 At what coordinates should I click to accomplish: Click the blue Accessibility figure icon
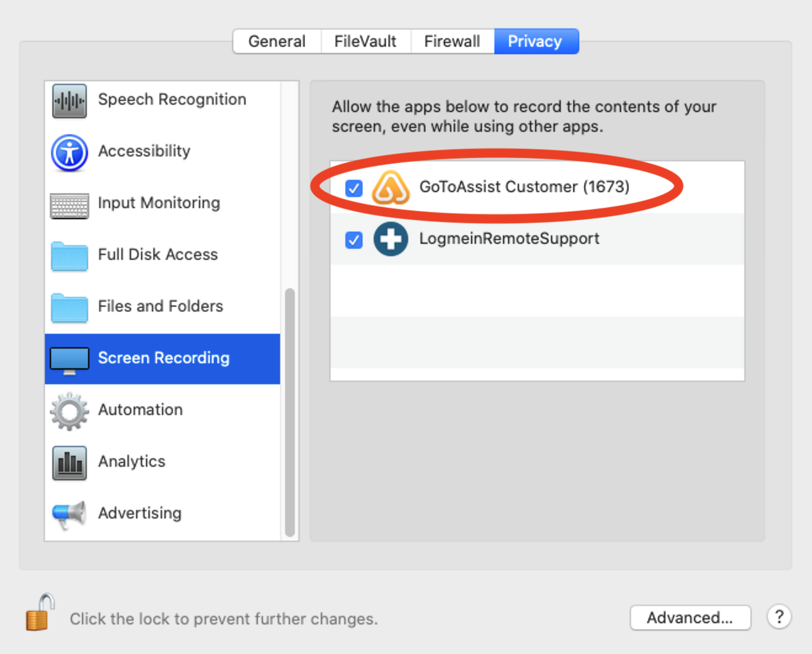[x=69, y=152]
